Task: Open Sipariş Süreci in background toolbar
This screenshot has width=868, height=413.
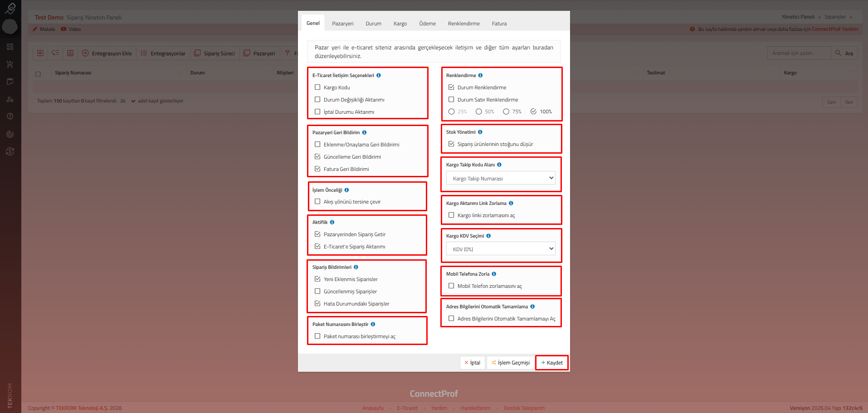Action: pos(215,53)
